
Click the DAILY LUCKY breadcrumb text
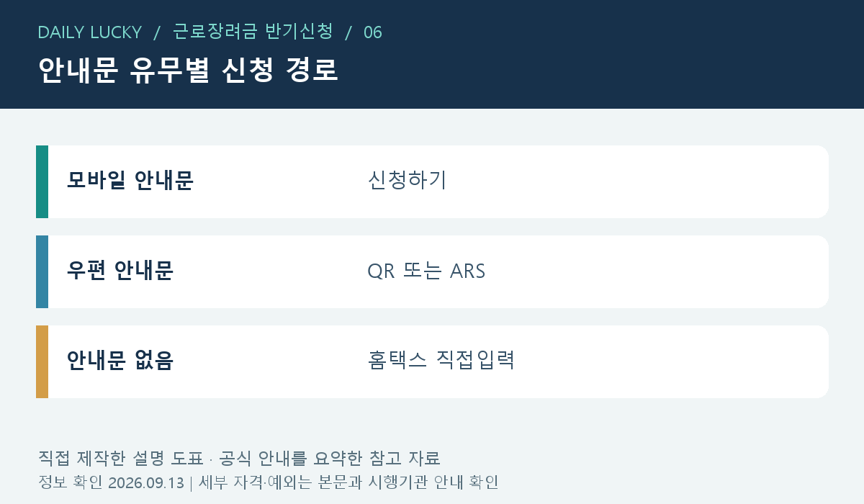tap(89, 32)
